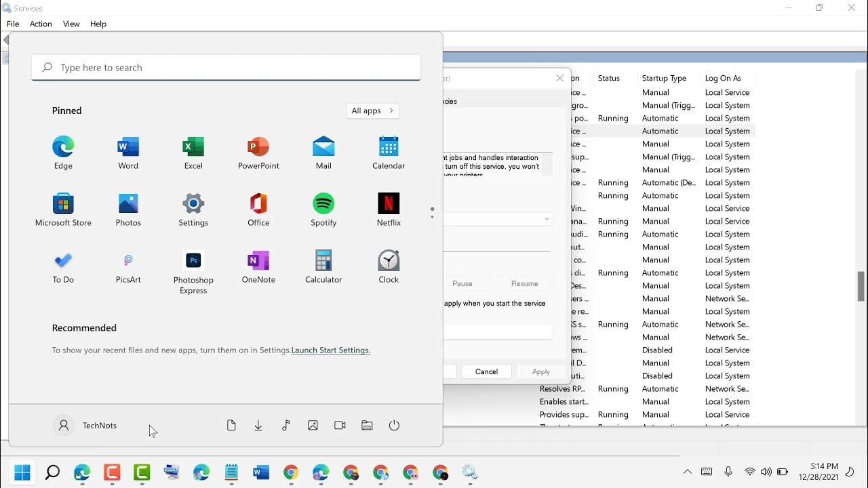This screenshot has height=488, width=868.
Task: Launch PowerPoint from pinned apps
Action: (x=258, y=152)
